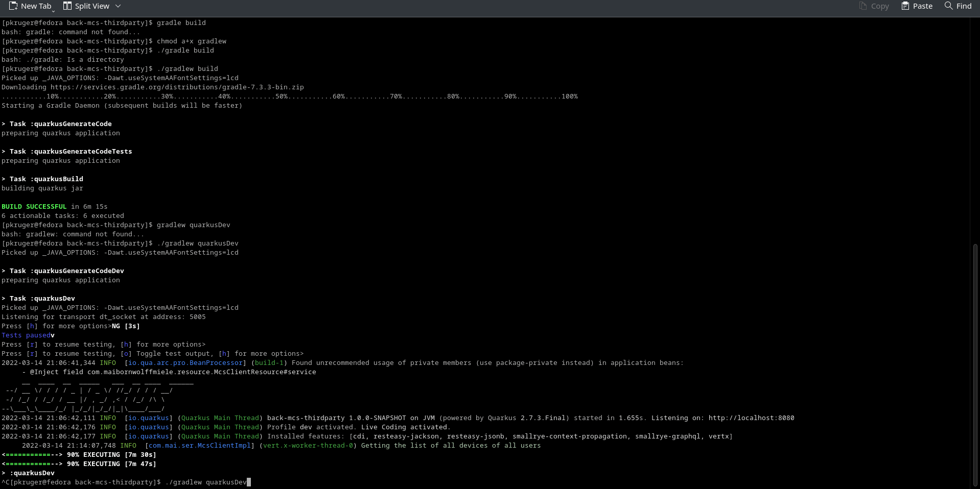The image size is (980, 489).
Task: Click the http://localhost:8080 address
Action: [x=751, y=418]
